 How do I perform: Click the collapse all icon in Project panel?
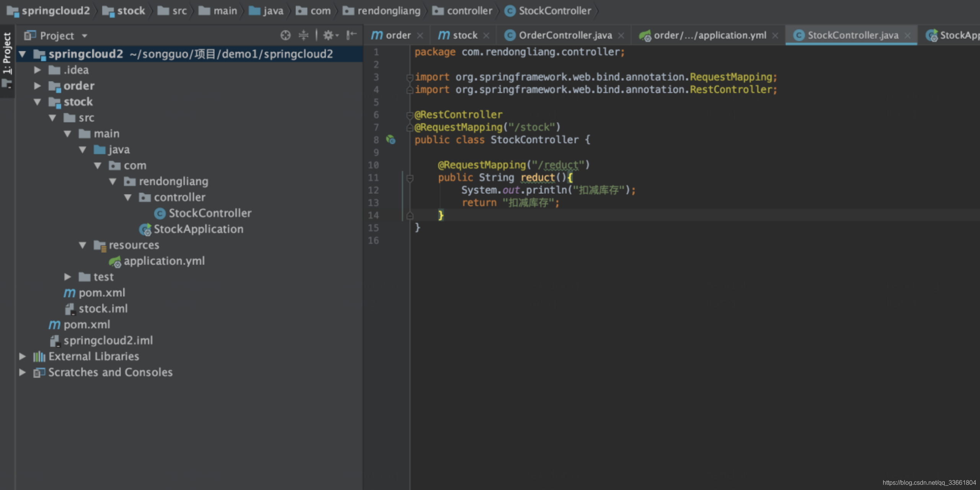(303, 35)
